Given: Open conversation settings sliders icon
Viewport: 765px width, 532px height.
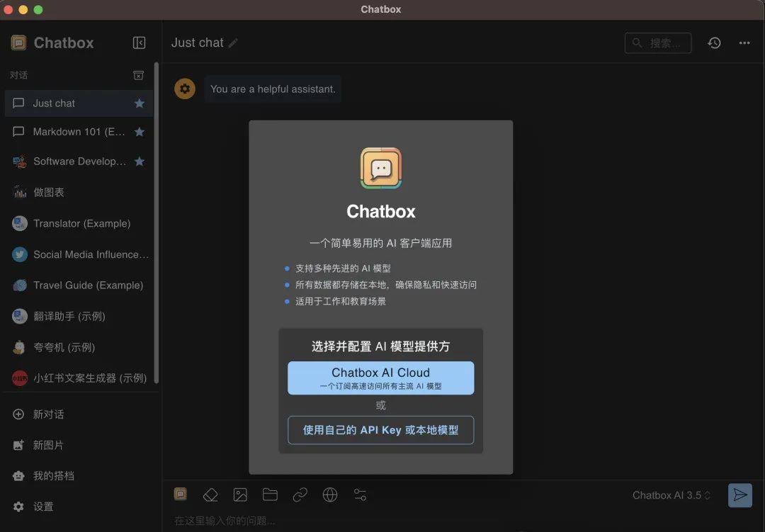Looking at the screenshot, I should 360,495.
